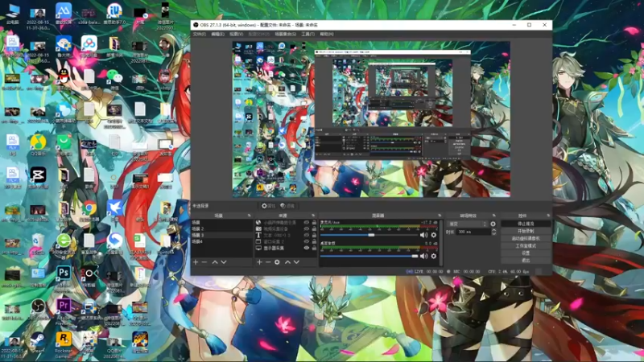Toggle visibility of the 显示器采集 source

coord(306,248)
